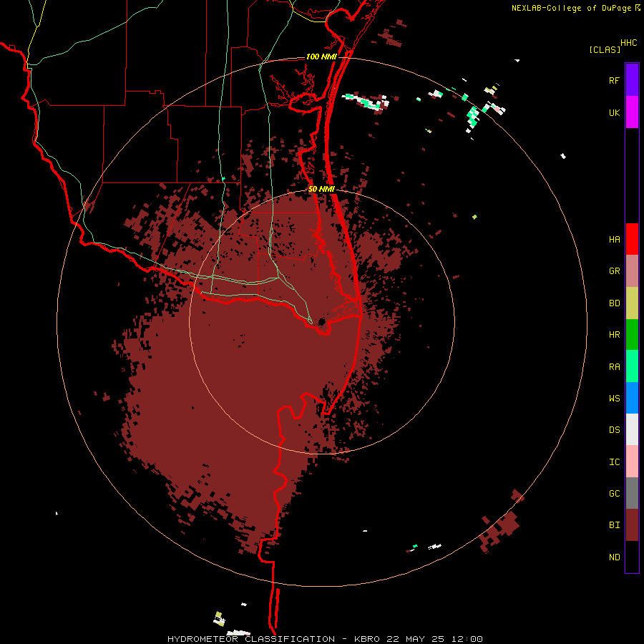Click the 50 NMI range ring label

point(321,189)
